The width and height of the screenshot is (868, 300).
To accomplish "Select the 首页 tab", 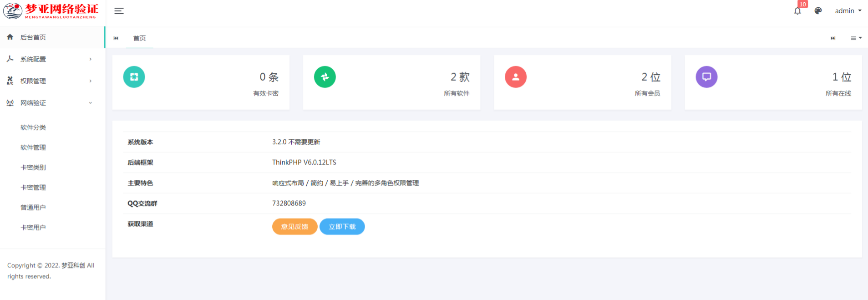I will pos(139,38).
